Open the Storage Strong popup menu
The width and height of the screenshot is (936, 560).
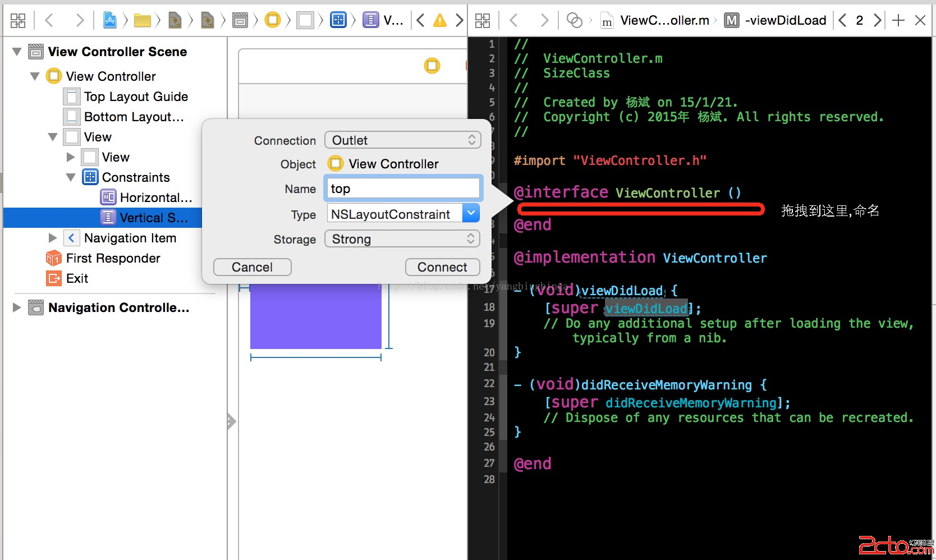click(402, 239)
